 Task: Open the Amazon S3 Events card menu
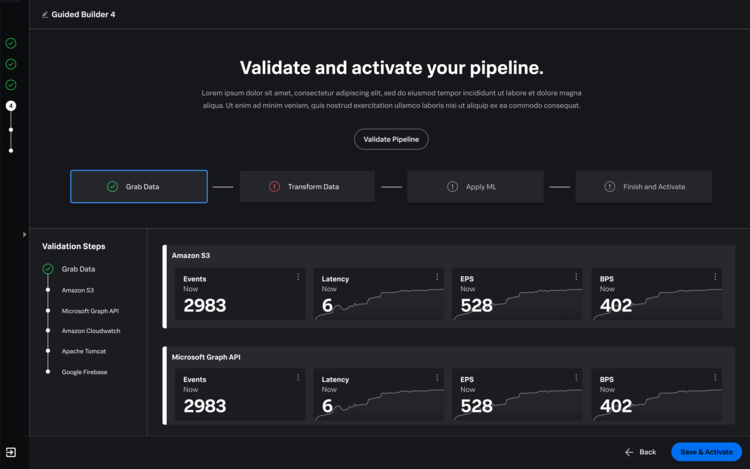(298, 277)
